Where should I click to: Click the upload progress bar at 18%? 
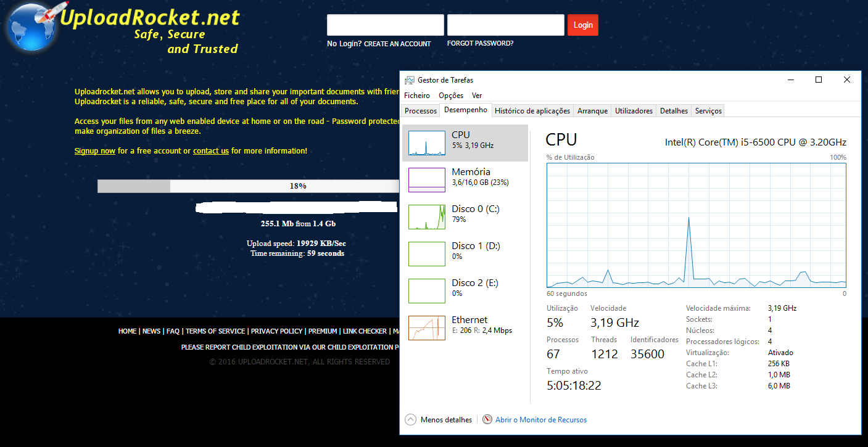pyautogui.click(x=248, y=186)
